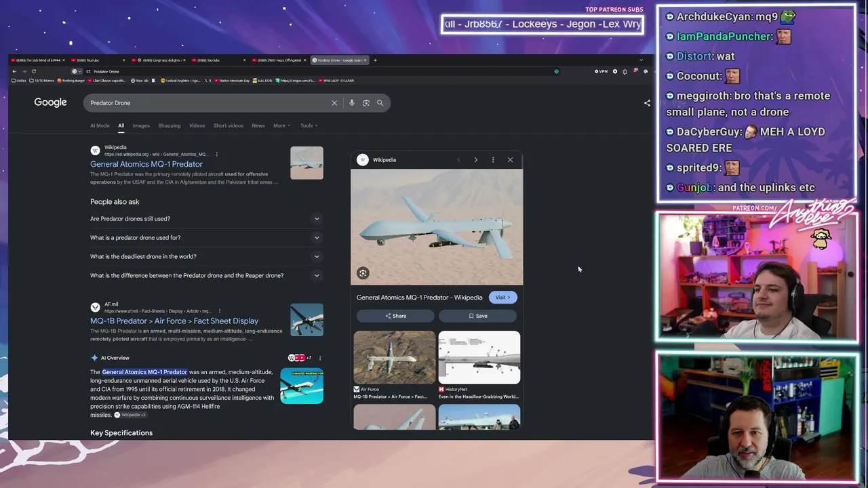Open a new browser tab
This screenshot has width=868, height=488.
(376, 60)
